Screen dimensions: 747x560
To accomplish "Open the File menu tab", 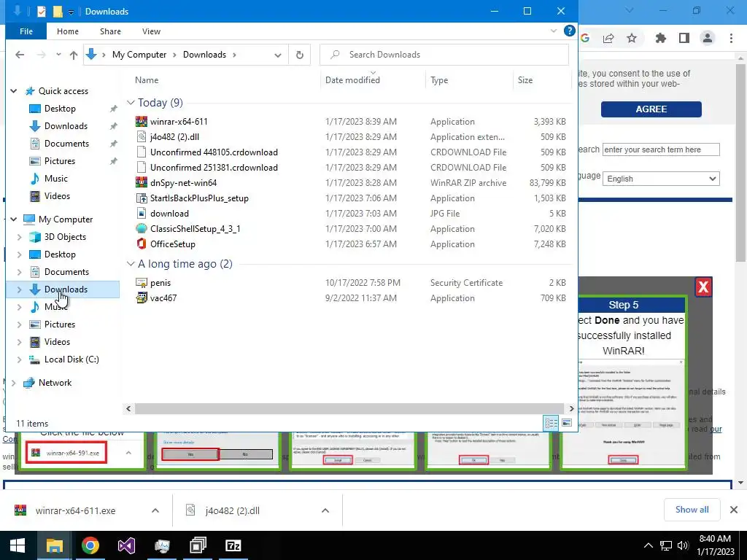I will coord(26,31).
